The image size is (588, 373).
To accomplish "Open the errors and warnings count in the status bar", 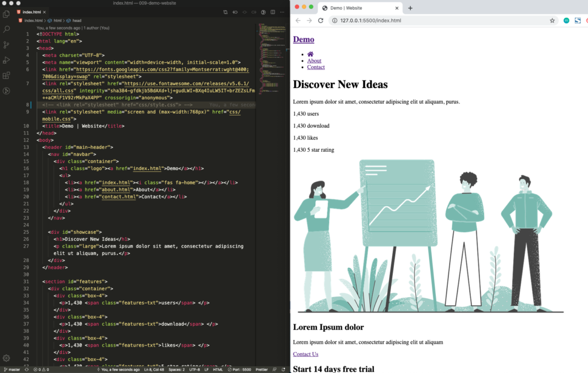I will (41, 370).
